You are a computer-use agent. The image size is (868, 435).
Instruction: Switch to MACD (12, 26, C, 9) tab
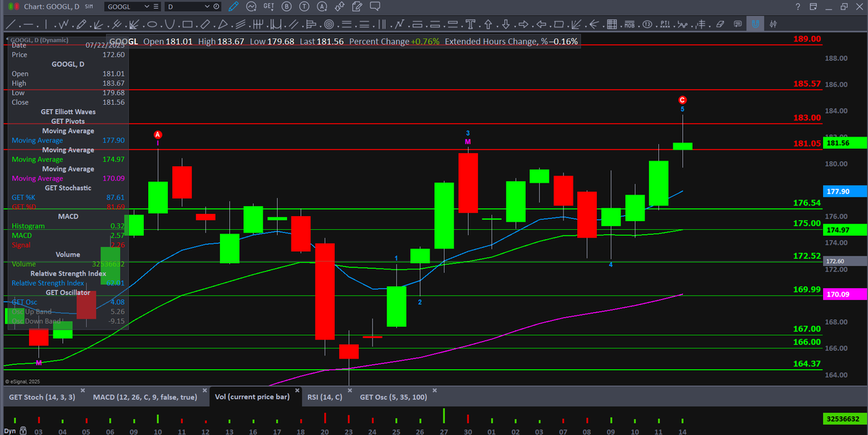click(x=145, y=397)
